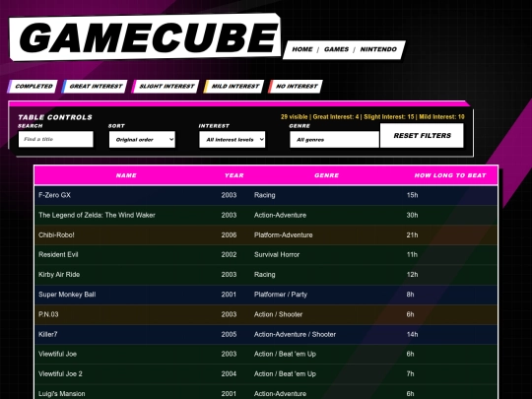Click the All genres filter field
532x399 pixels.
pos(334,140)
